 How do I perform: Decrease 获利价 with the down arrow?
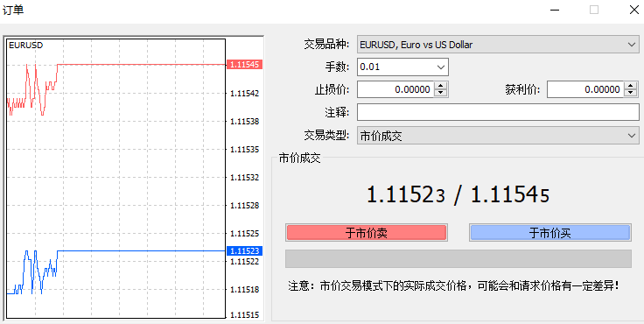click(x=631, y=93)
